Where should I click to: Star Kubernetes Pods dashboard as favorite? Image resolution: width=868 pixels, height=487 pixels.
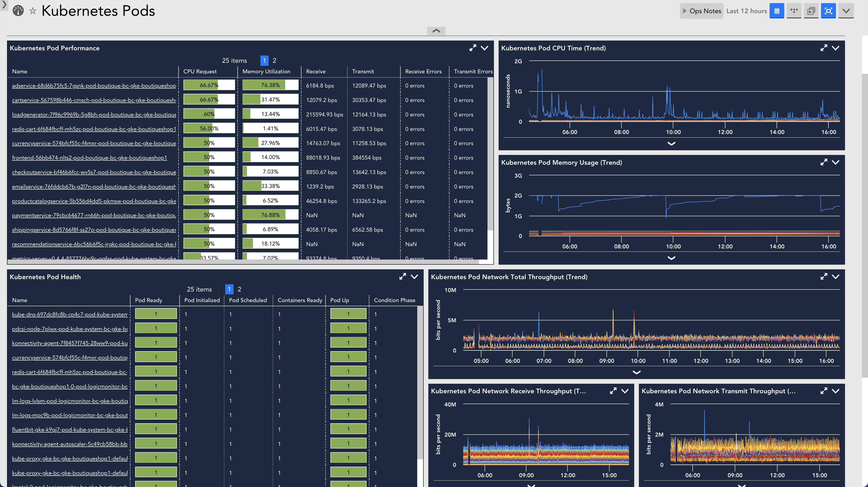[33, 11]
